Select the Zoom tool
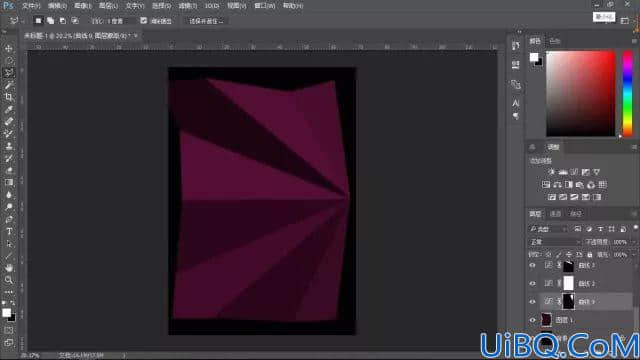 click(x=9, y=280)
